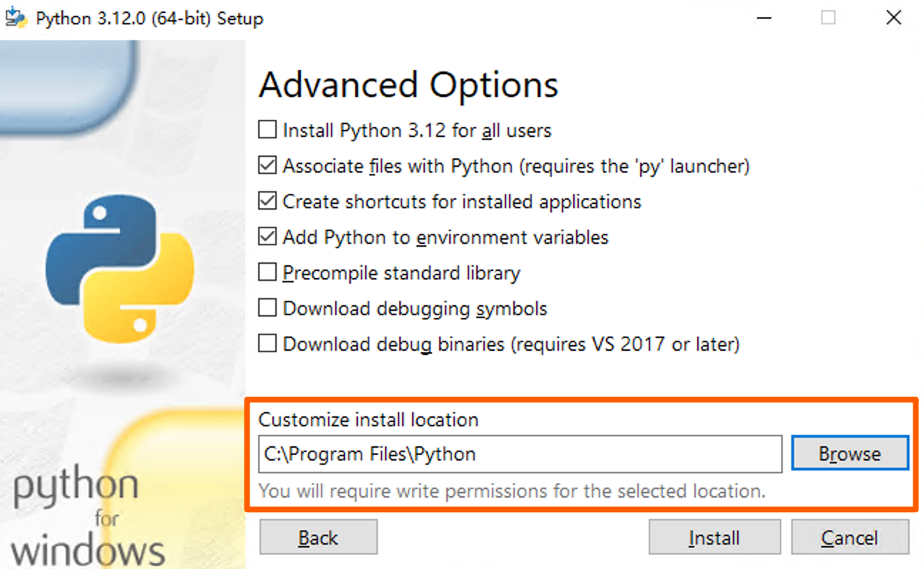Screen dimensions: 924x569
Task: Uncheck Add Python to environment variables
Action: point(267,237)
